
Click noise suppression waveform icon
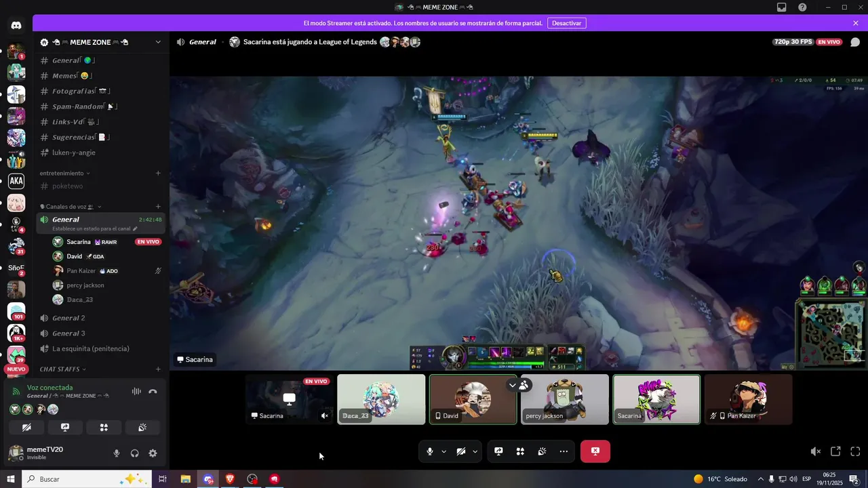(136, 391)
